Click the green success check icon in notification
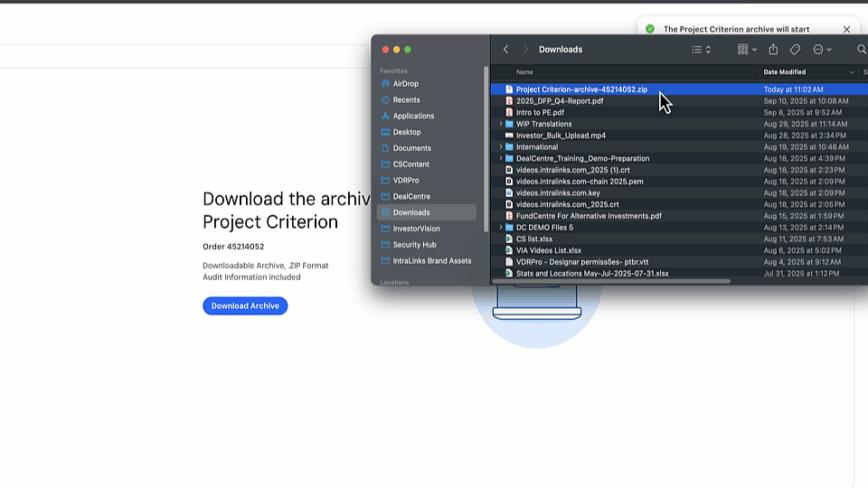868x488 pixels. [x=650, y=29]
